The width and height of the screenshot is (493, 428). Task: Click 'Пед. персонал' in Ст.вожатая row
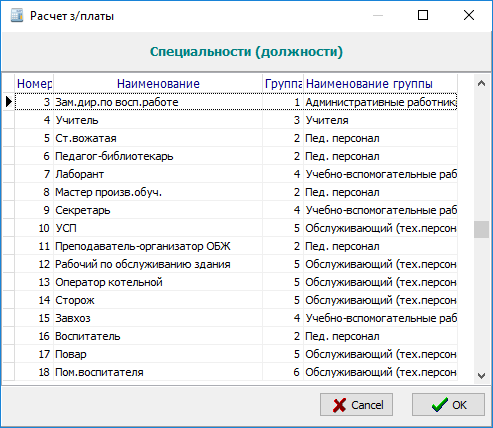(380, 138)
